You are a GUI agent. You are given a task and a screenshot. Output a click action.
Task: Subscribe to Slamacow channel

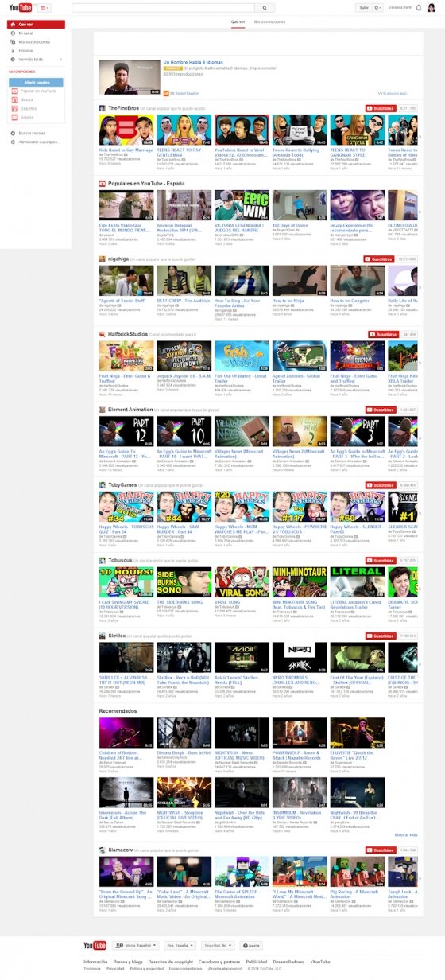(x=381, y=849)
